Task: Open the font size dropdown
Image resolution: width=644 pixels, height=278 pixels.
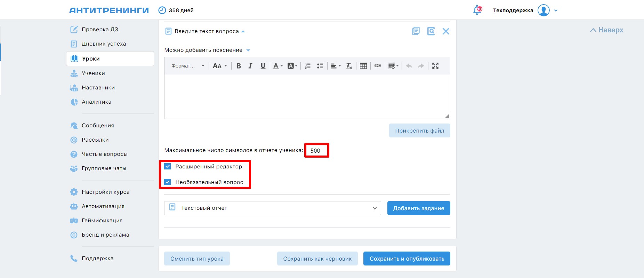Action: point(219,66)
